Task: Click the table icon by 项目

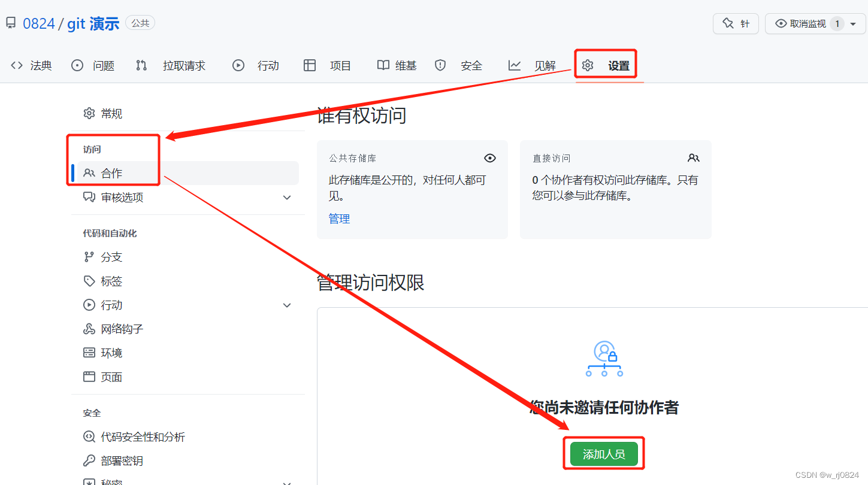Action: coord(310,65)
